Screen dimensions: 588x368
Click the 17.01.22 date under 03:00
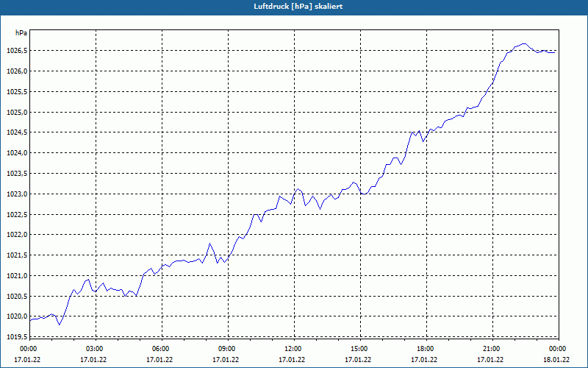(93, 360)
